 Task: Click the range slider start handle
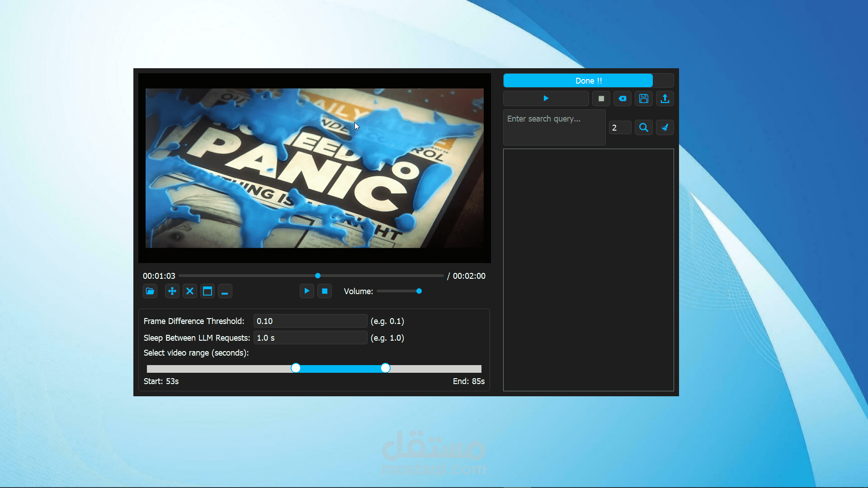296,368
